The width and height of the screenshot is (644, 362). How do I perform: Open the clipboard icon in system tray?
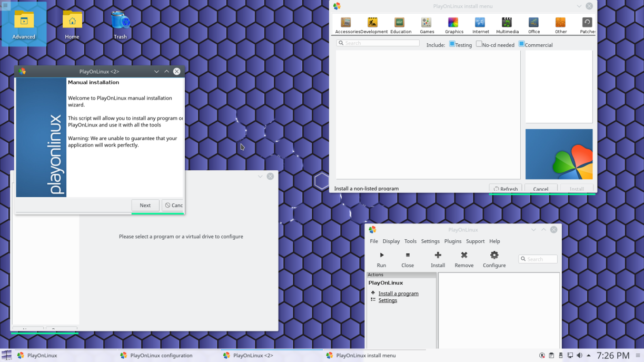pos(551,356)
